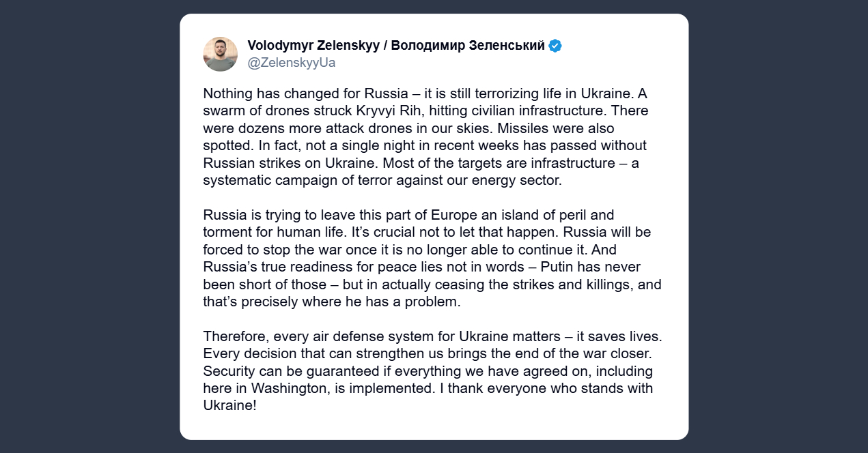This screenshot has width=868, height=453.
Task: Click Zelenskyy's profile avatar photo
Action: (220, 54)
